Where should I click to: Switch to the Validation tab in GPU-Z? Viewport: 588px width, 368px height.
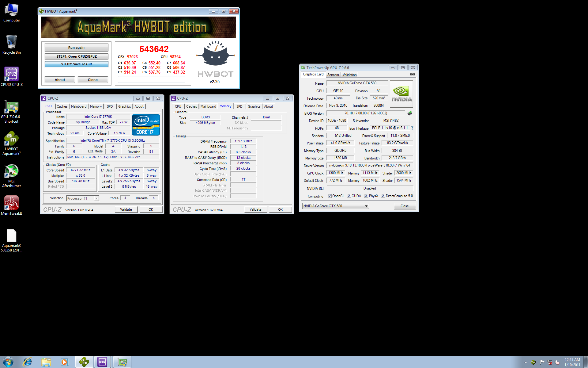point(349,75)
